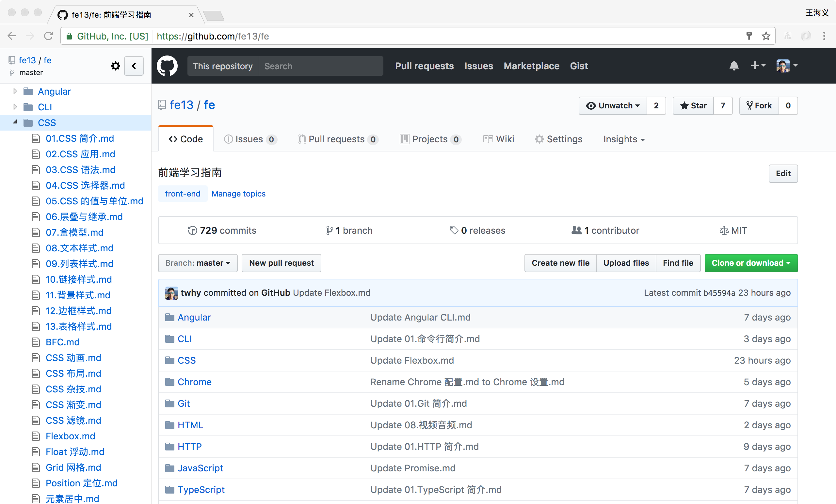
Task: Star the fe13/fe repository
Action: [x=693, y=106]
